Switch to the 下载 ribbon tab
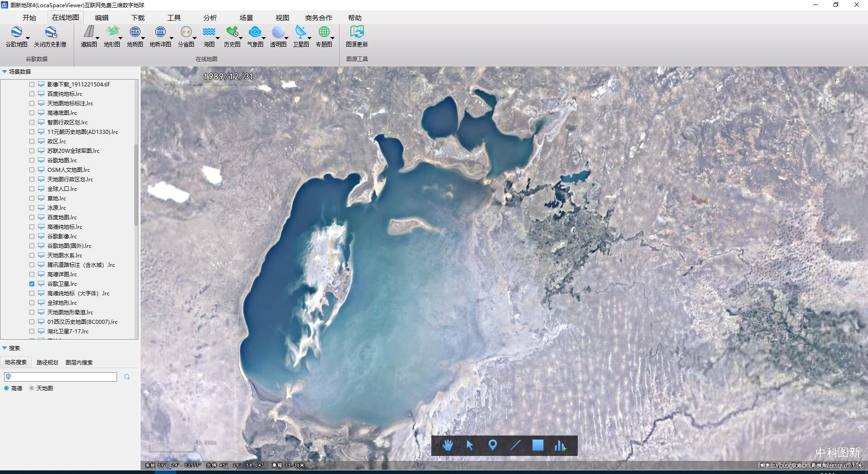 pyautogui.click(x=138, y=18)
